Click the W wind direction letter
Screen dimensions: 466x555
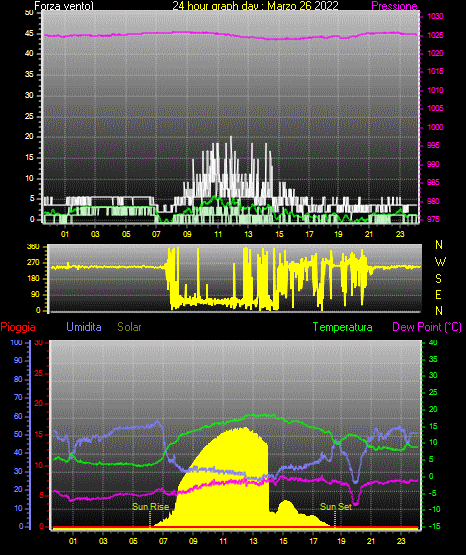440,262
